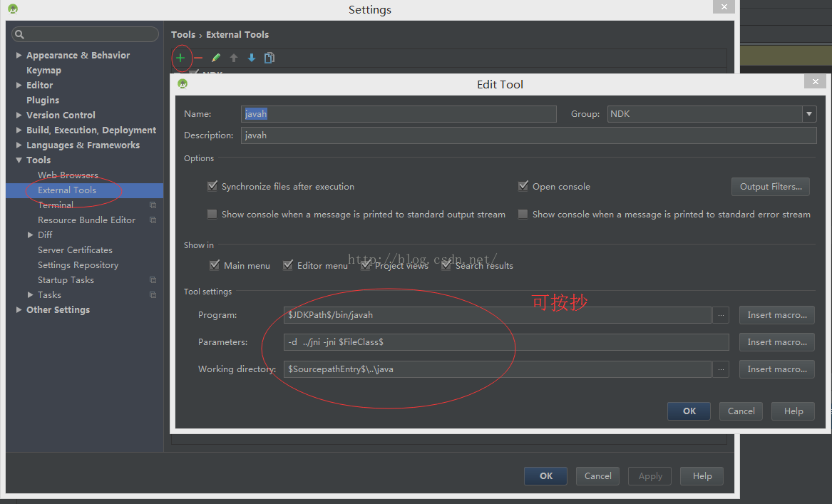Click the project-level icon beside Startup Tasks
Image resolution: width=832 pixels, height=504 pixels.
coord(153,279)
